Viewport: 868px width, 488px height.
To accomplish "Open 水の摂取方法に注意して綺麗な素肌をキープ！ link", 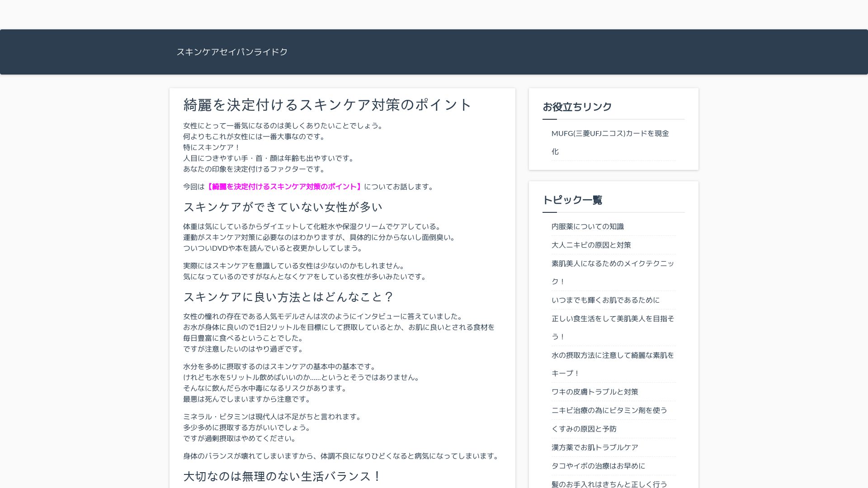I will 612,355.
